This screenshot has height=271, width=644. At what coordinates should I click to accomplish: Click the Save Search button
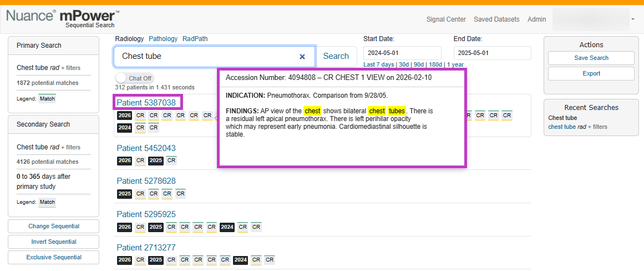coord(591,58)
